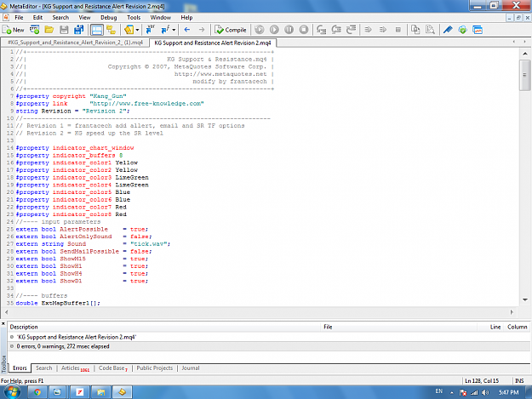Click scroll down arrow of code editor
This screenshot has width=532, height=399.
[525, 299]
